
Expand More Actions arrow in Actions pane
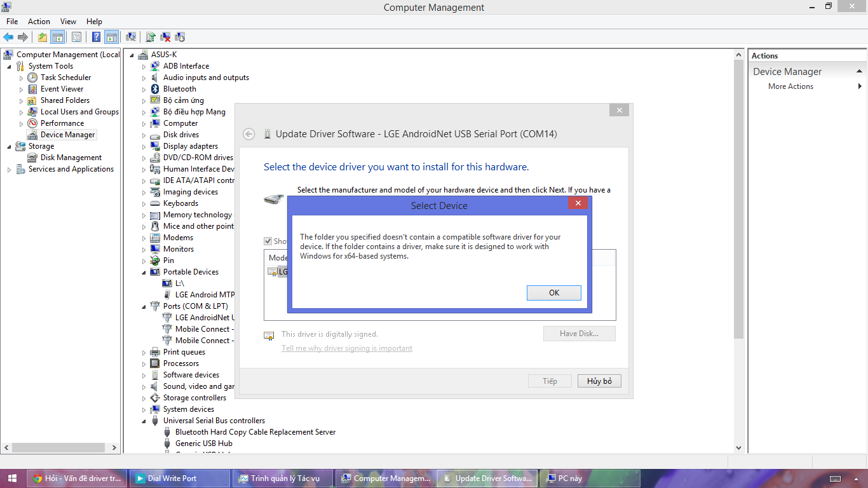[x=860, y=86]
